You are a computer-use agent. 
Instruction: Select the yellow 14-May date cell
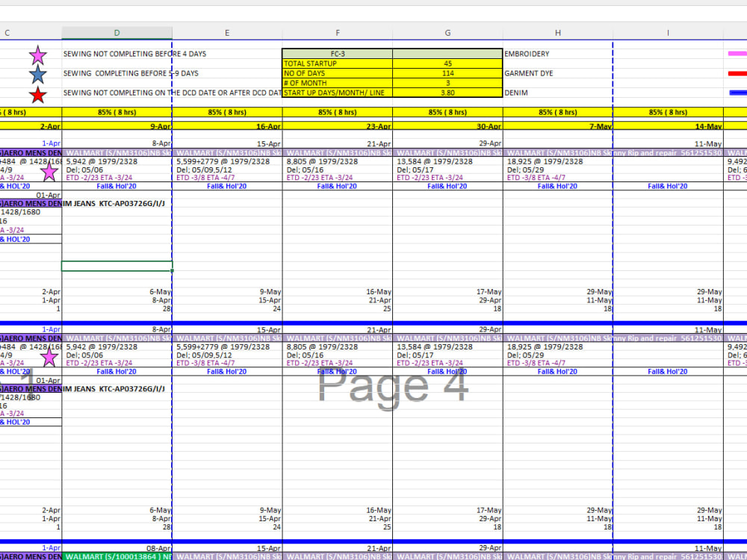click(668, 126)
